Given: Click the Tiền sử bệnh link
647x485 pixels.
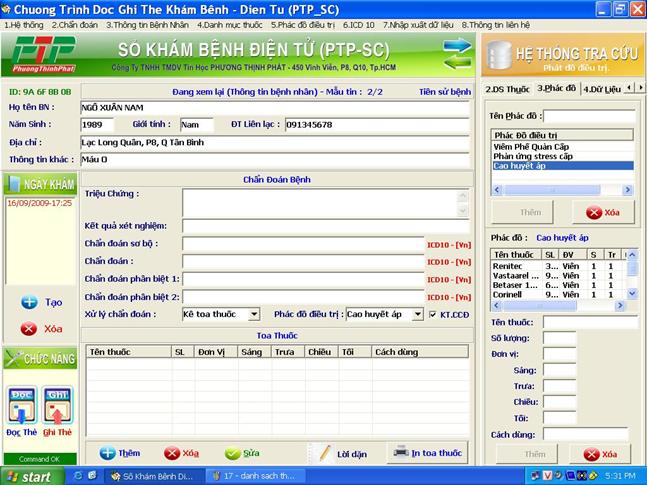Looking at the screenshot, I should coord(444,91).
